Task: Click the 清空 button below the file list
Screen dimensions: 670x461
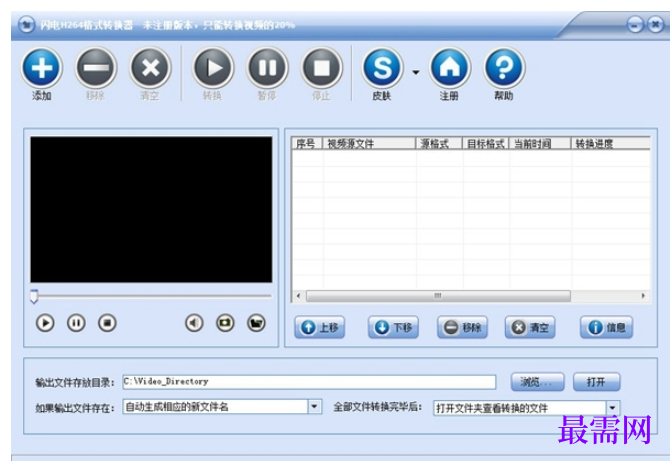Action: (x=530, y=328)
